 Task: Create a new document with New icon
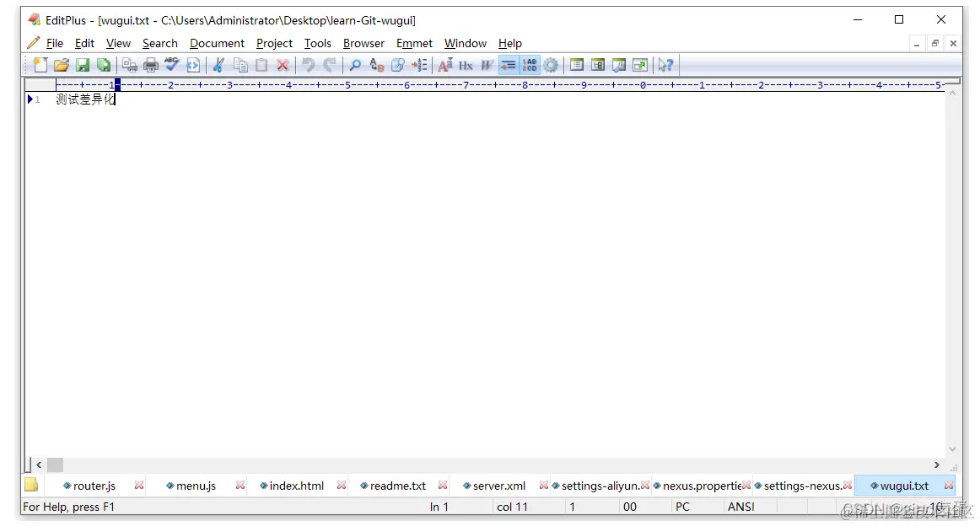click(x=40, y=65)
